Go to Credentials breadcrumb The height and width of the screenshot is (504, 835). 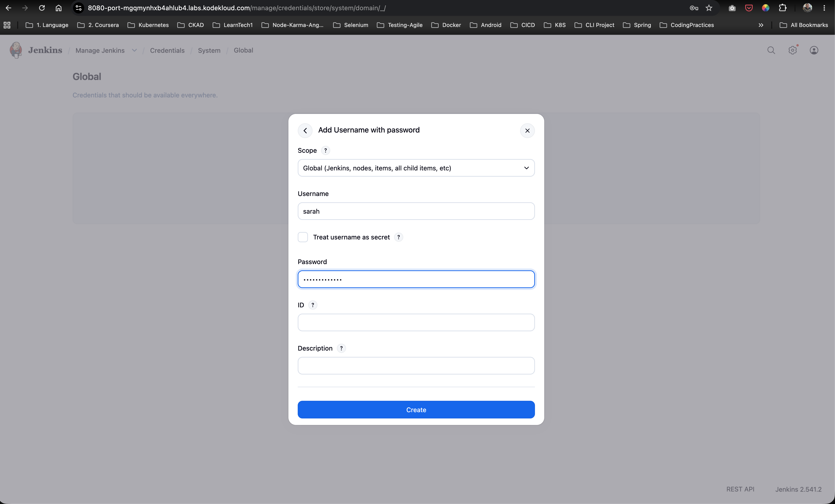(167, 50)
